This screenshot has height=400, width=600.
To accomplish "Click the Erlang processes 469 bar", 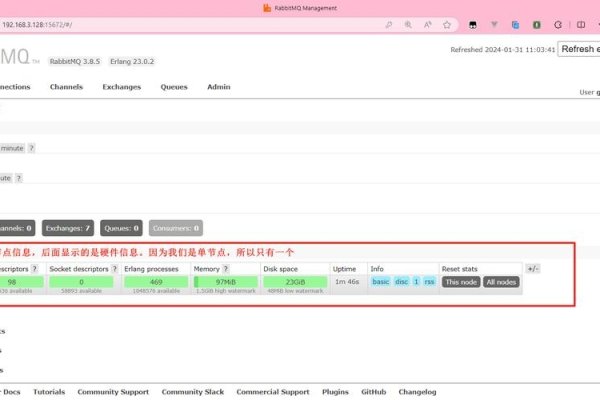I will [x=156, y=282].
